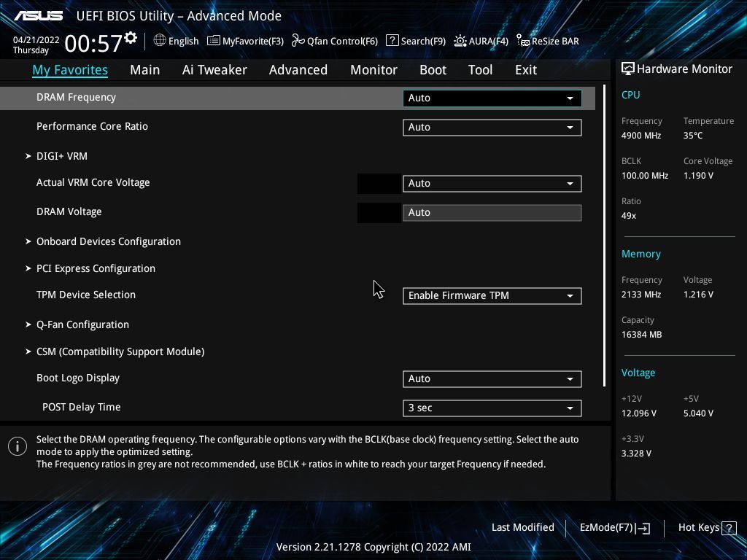Open the Boot Logo Display dropdown
The height and width of the screenshot is (560, 747).
(x=492, y=379)
